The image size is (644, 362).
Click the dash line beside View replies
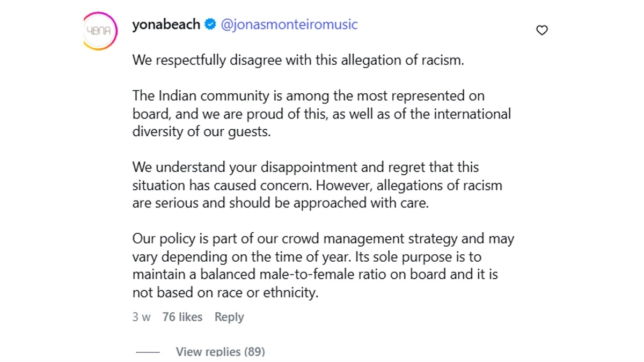click(148, 352)
